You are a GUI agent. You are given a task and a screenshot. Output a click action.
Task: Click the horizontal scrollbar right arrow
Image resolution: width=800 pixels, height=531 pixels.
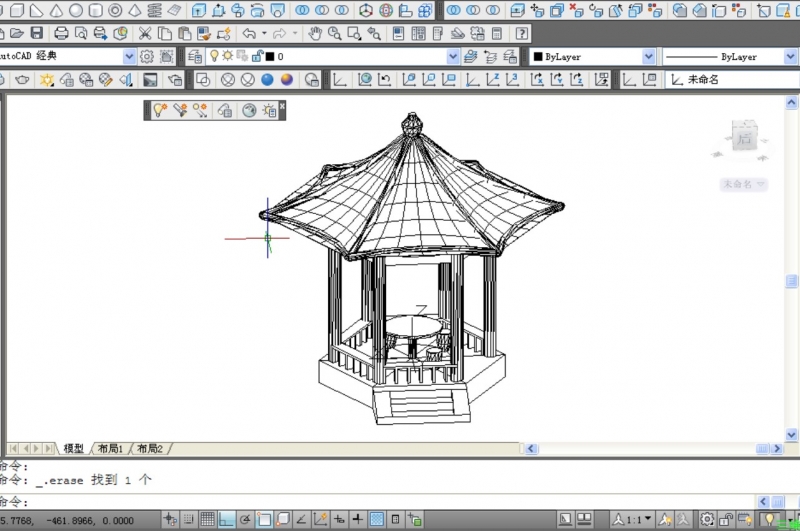(777, 448)
